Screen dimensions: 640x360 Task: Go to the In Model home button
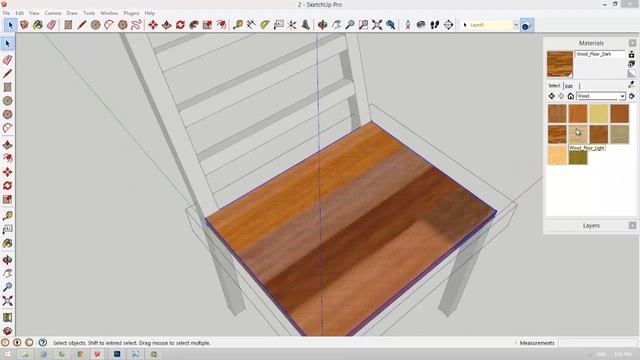point(571,96)
